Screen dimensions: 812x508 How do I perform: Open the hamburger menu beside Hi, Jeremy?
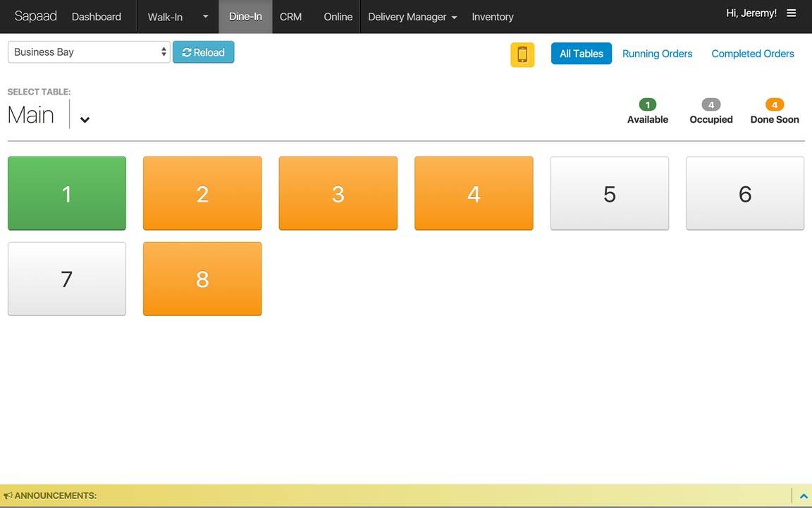point(792,13)
